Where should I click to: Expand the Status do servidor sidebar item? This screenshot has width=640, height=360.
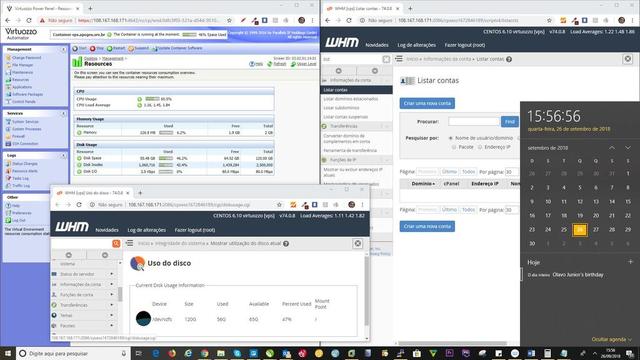(112, 274)
